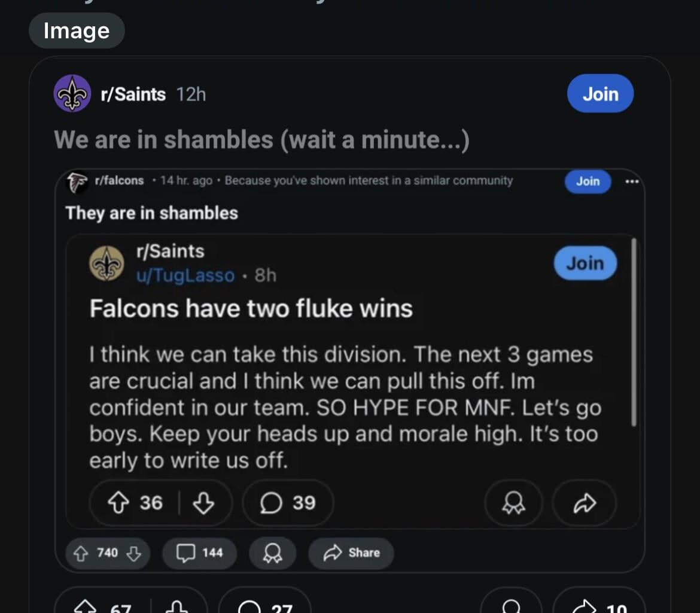Open the 144 comments on the r/falcons post
Screen dimensions: 700x613
(x=199, y=553)
